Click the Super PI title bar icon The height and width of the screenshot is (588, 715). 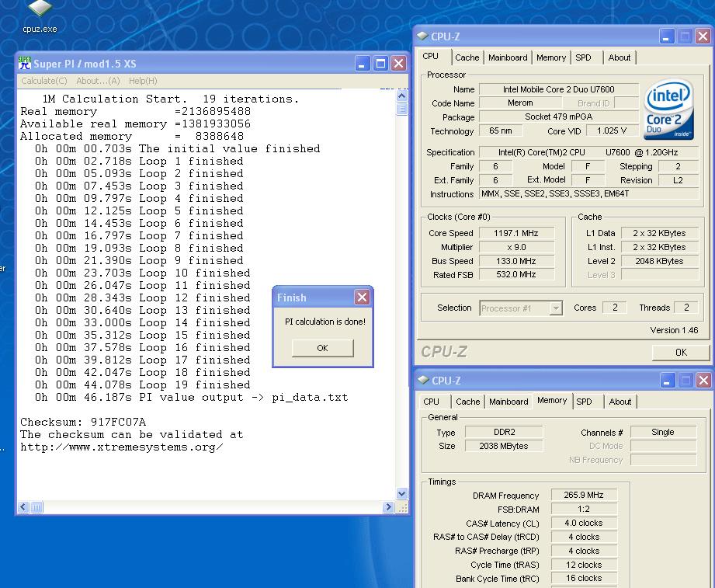[x=25, y=63]
